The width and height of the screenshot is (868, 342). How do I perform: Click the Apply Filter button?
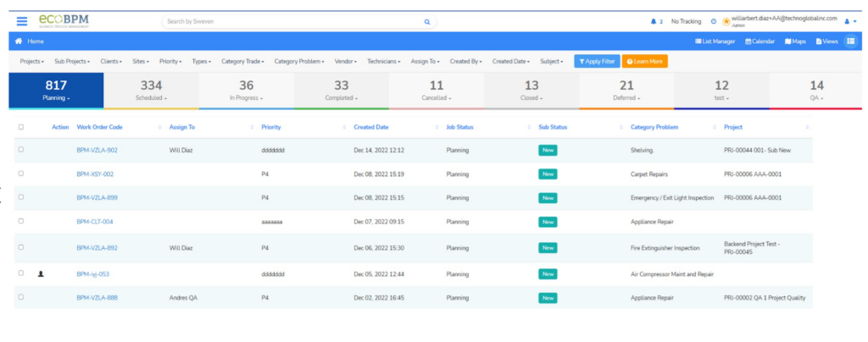[x=597, y=61]
